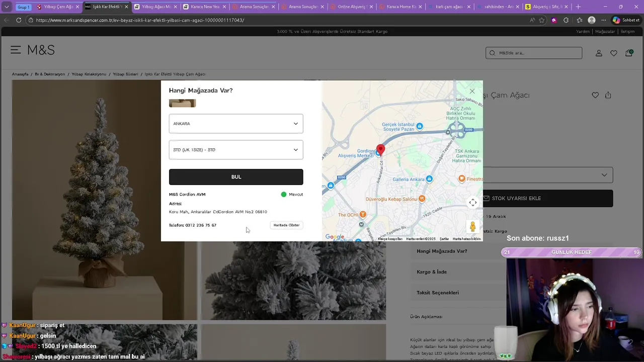Screen dimensions: 644x362
Task: Click store phone number 0312 236 75 67
Action: 201,225
